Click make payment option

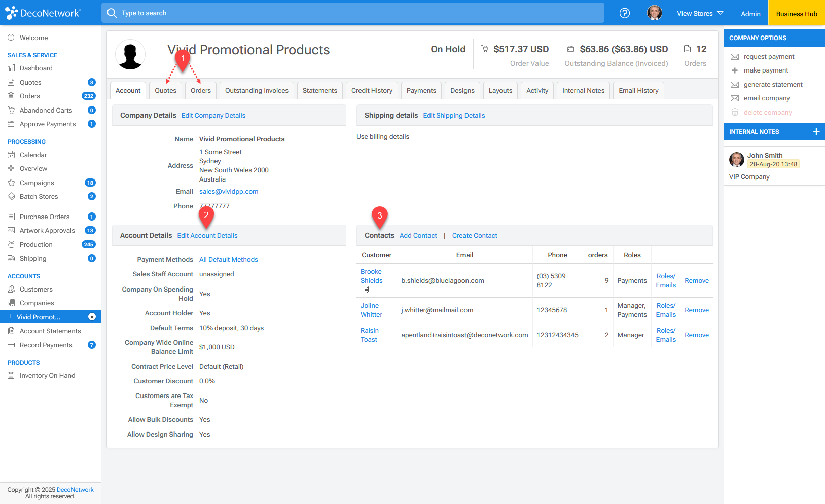[766, 70]
